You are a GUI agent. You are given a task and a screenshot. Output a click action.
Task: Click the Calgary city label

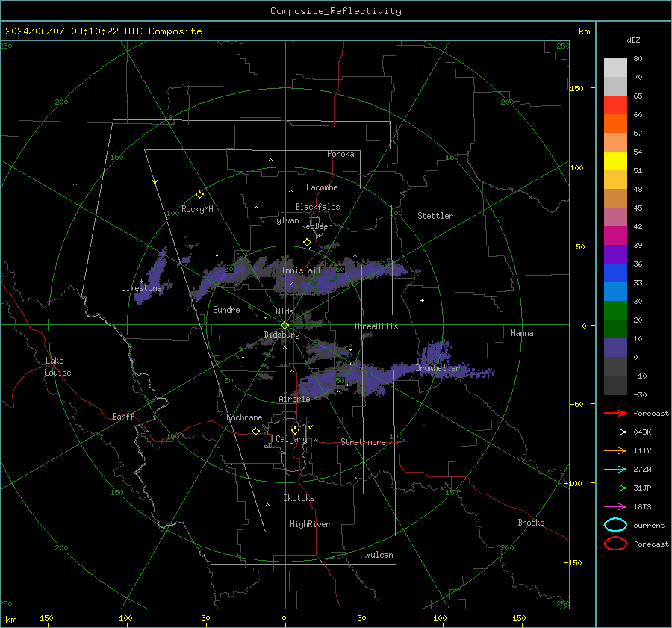click(x=291, y=439)
